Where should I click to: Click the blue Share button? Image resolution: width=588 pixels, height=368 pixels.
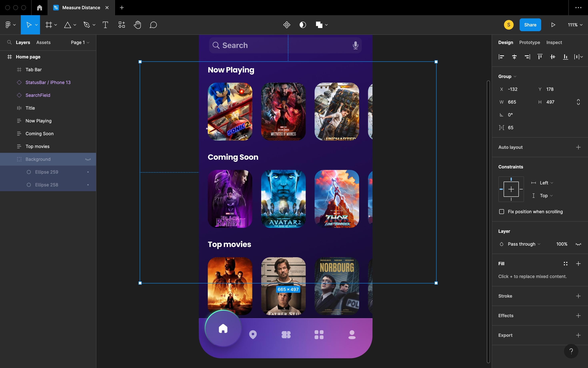coord(530,25)
